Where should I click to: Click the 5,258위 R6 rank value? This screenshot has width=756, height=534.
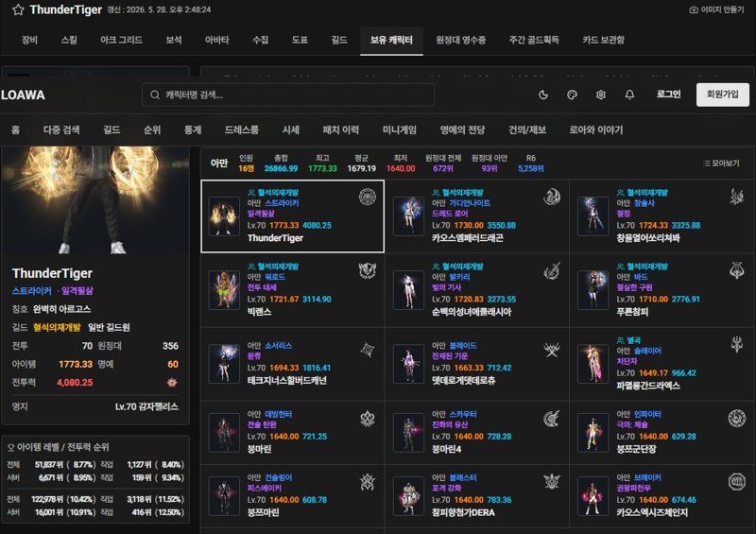(531, 168)
